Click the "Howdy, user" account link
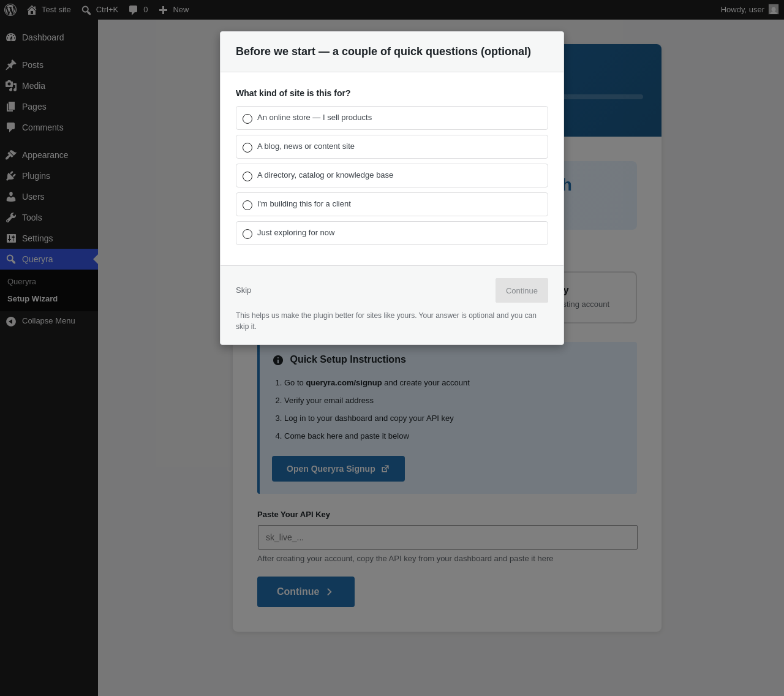The width and height of the screenshot is (784, 696). [x=742, y=10]
